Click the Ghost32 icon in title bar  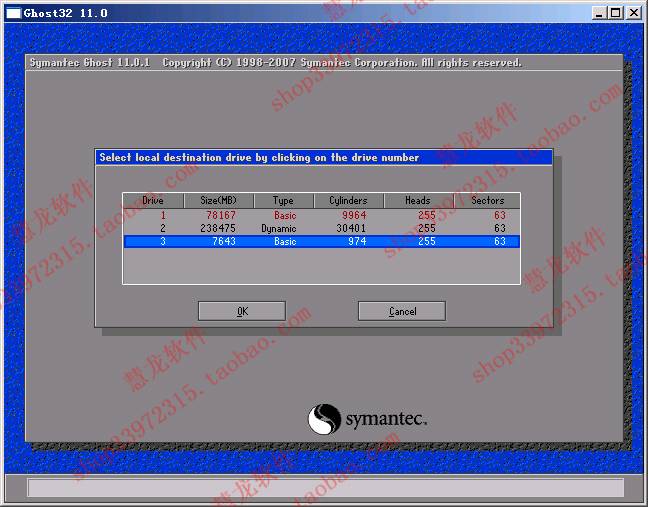coord(14,13)
